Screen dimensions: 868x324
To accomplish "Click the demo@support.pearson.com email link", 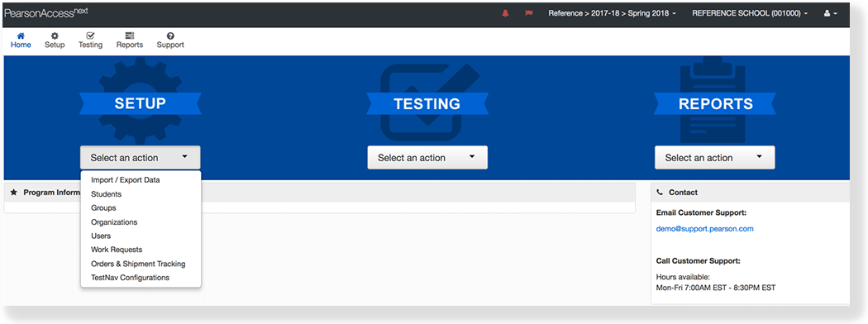I will [704, 229].
